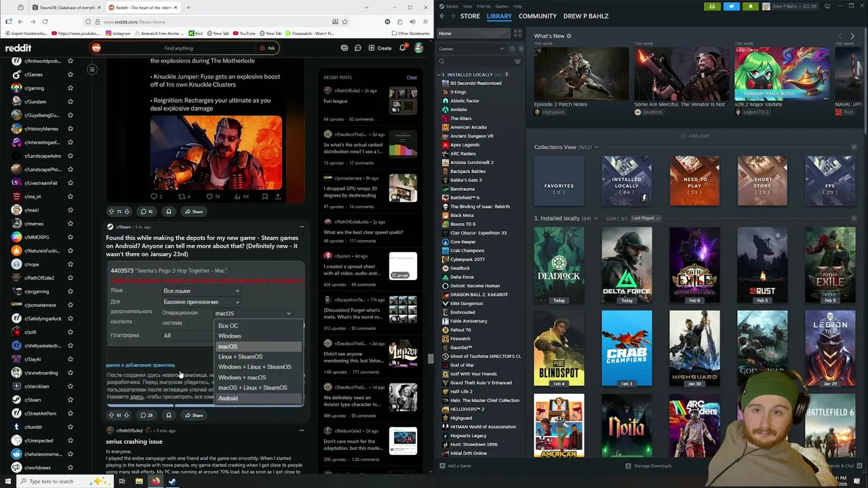This screenshot has height=488, width=868.
Task: Open the Steam View menu
Action: tap(467, 6)
